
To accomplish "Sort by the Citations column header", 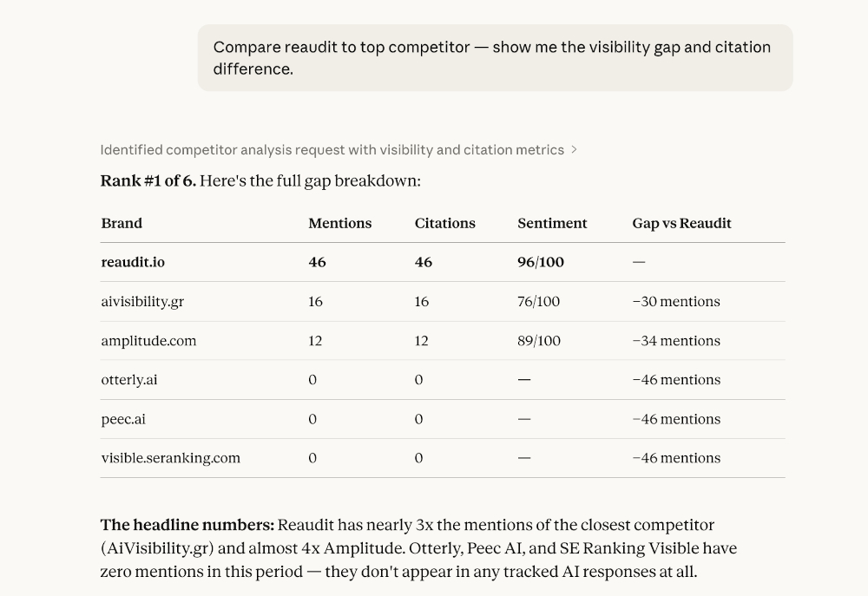I will pyautogui.click(x=444, y=223).
